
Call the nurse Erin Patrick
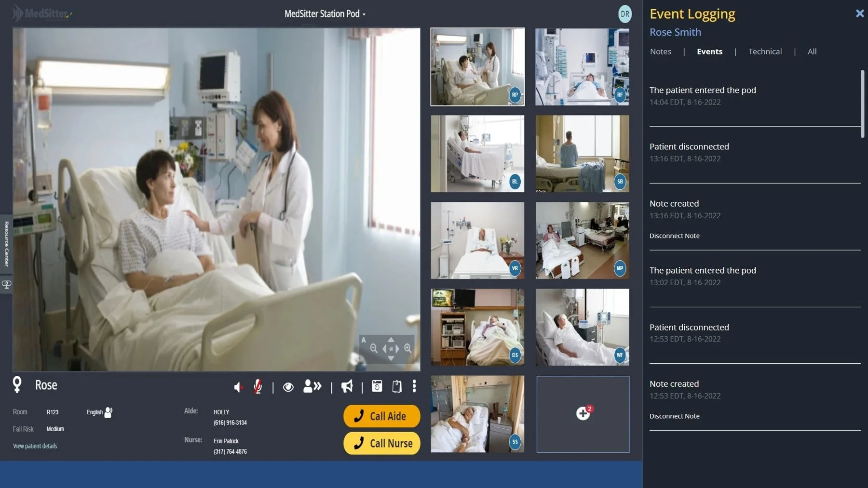click(x=381, y=443)
